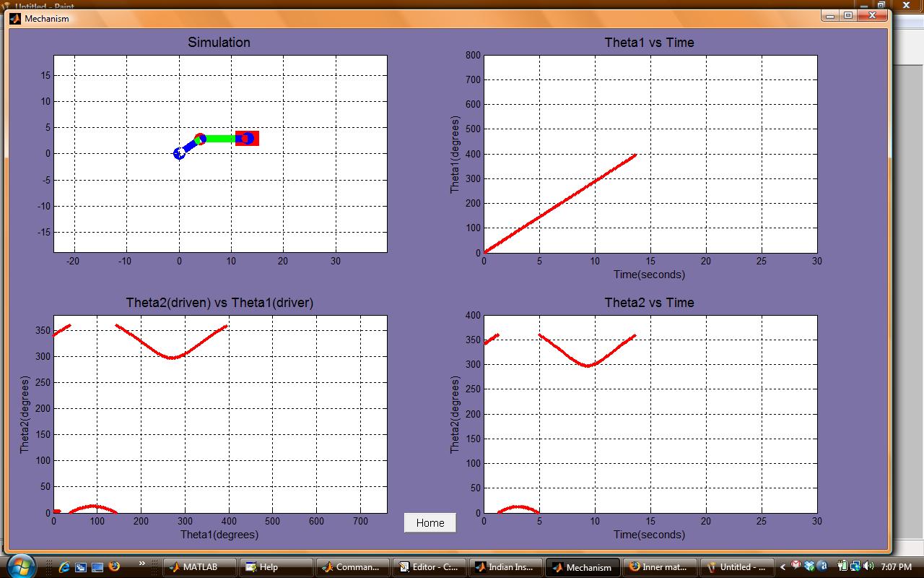924x578 pixels.
Task: Click the blue 'a' tray icon
Action: pyautogui.click(x=822, y=566)
